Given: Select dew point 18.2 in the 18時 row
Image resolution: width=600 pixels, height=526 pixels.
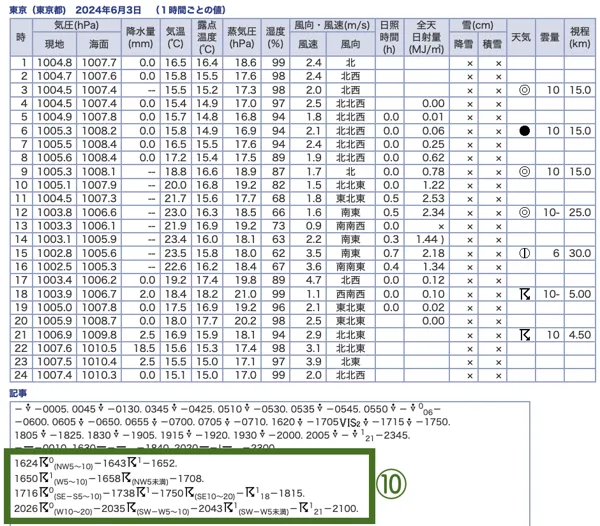Looking at the screenshot, I should coord(207,294).
